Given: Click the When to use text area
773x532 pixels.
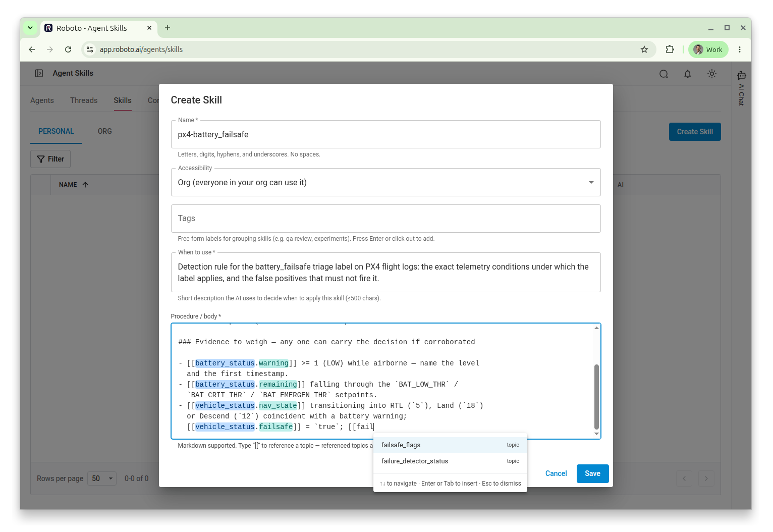Looking at the screenshot, I should (385, 273).
